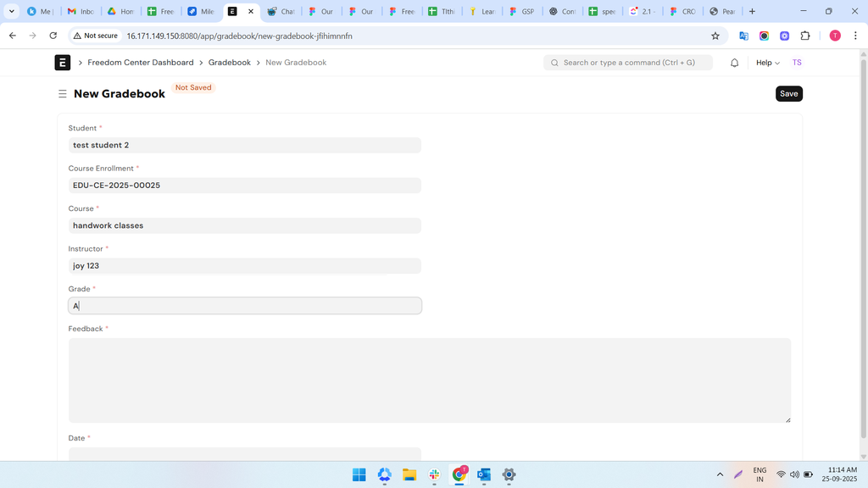The width and height of the screenshot is (868, 488).
Task: Open Freedom Center Dashboard breadcrumb
Action: (141, 63)
